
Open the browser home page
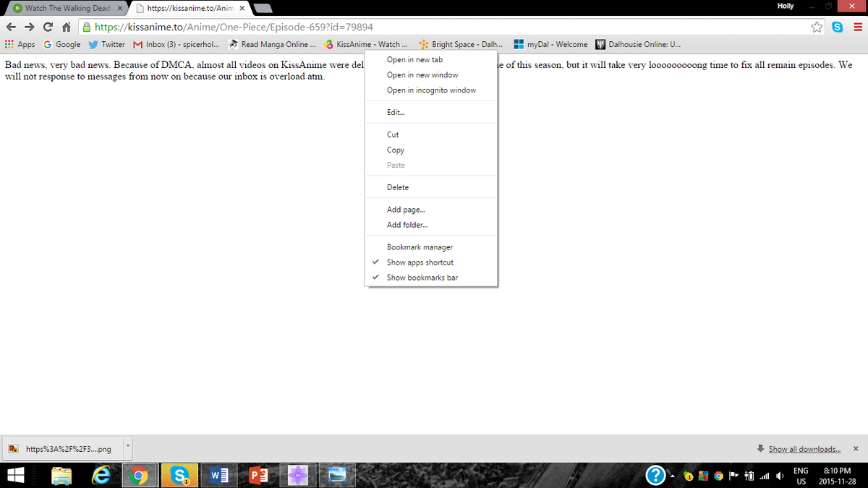pos(65,27)
